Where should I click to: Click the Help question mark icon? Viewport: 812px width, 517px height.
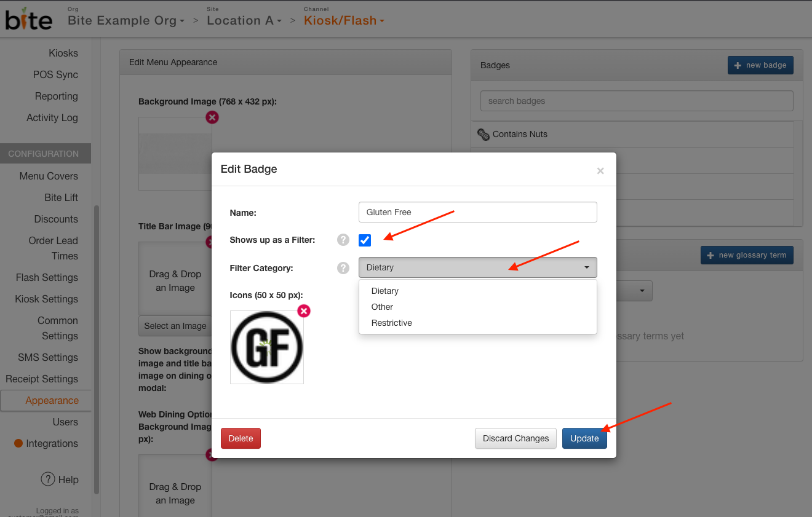pos(48,479)
